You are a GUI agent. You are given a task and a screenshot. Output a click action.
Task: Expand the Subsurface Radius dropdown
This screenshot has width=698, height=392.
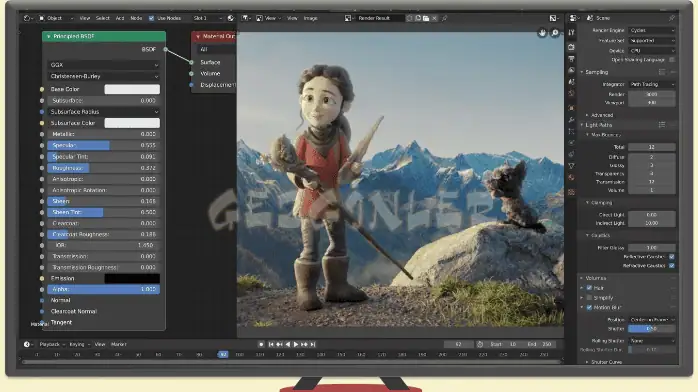tap(104, 112)
